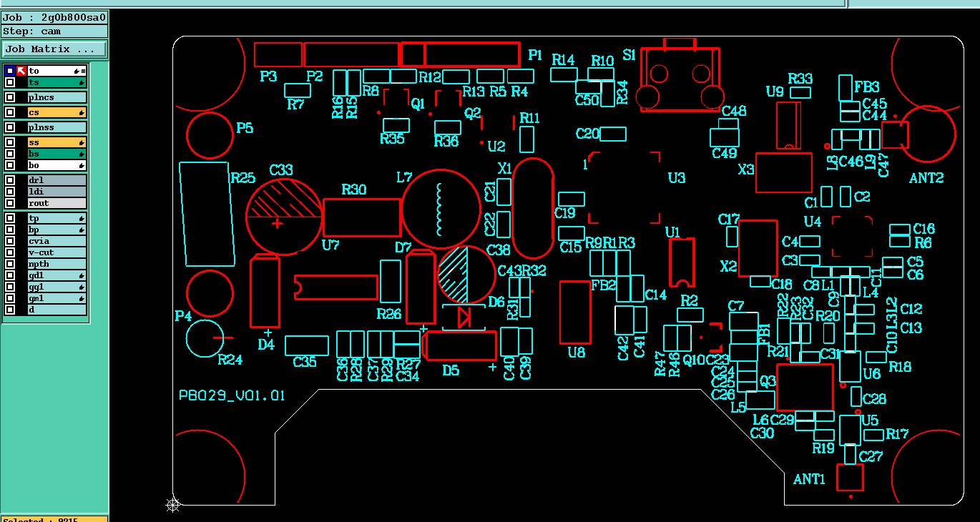
Task: Click the 'R25' resistor label
Action: click(x=242, y=178)
